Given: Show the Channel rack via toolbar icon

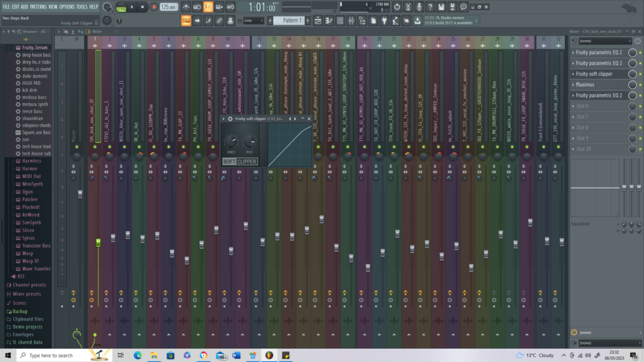Looking at the screenshot, I should [x=340, y=21].
